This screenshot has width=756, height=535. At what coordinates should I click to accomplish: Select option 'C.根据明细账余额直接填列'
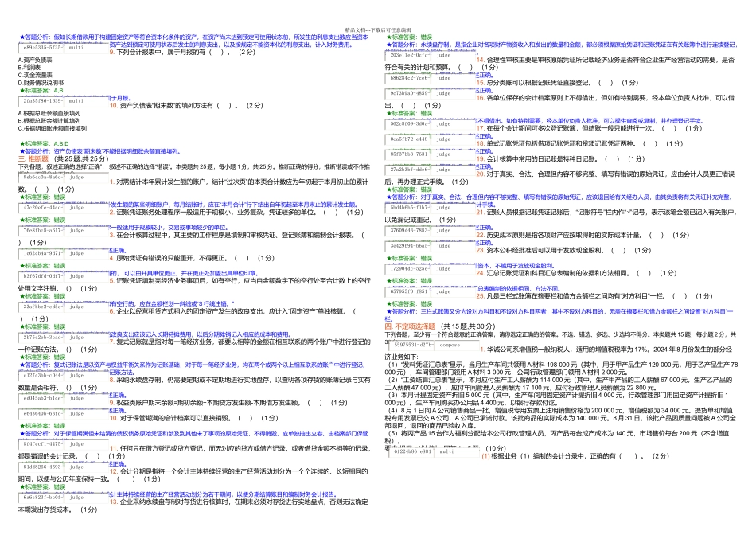[52, 129]
